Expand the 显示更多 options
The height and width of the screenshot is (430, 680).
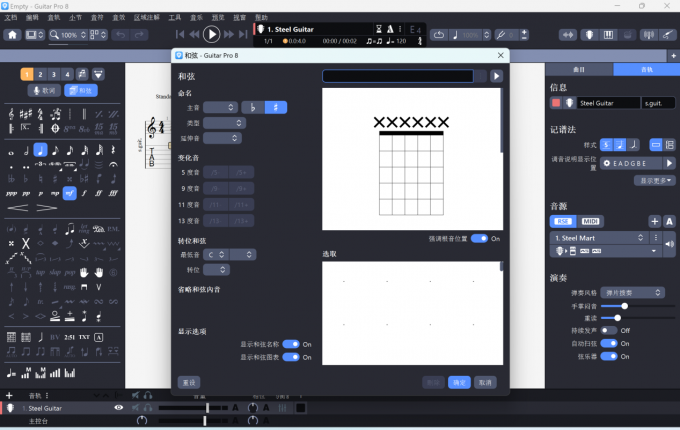(x=657, y=181)
